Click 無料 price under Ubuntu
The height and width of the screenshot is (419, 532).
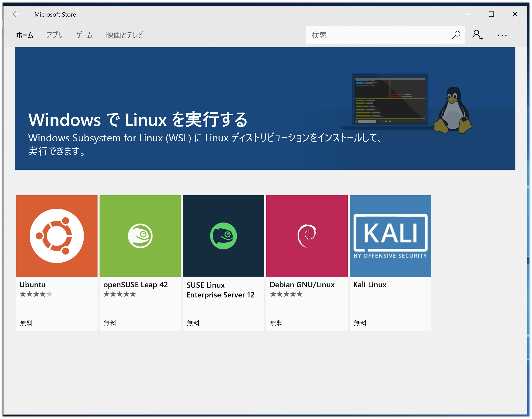coord(27,323)
